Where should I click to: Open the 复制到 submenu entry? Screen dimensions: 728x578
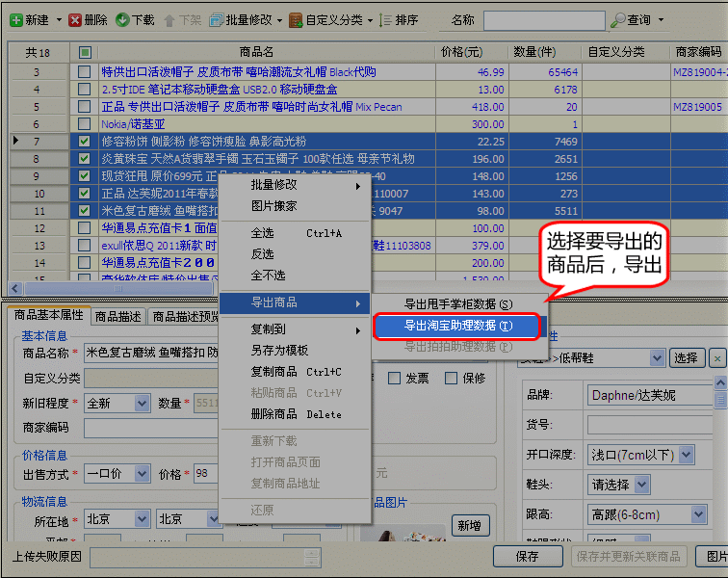click(x=295, y=329)
